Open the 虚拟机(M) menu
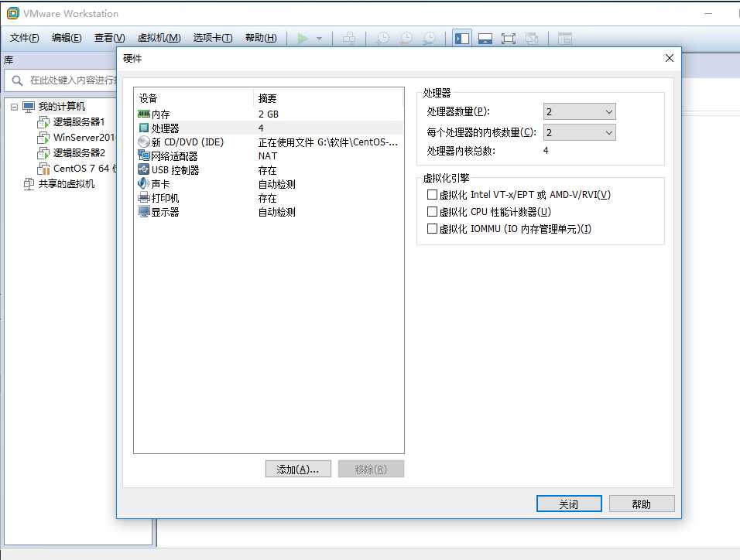The width and height of the screenshot is (740, 560). [x=159, y=38]
